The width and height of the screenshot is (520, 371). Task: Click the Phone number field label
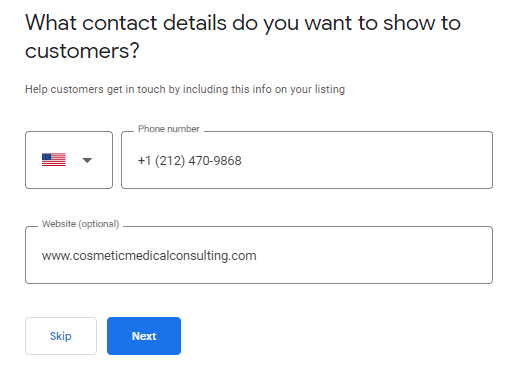click(169, 129)
